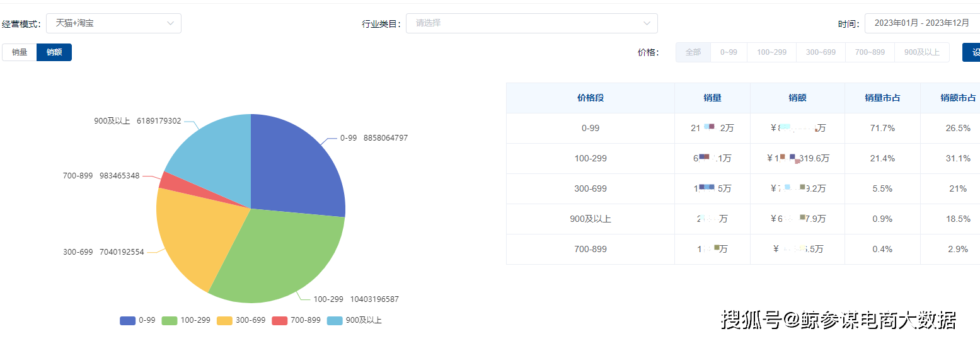Click the 销量市占 column header
Viewport: 980px width, 341px height.
(882, 98)
